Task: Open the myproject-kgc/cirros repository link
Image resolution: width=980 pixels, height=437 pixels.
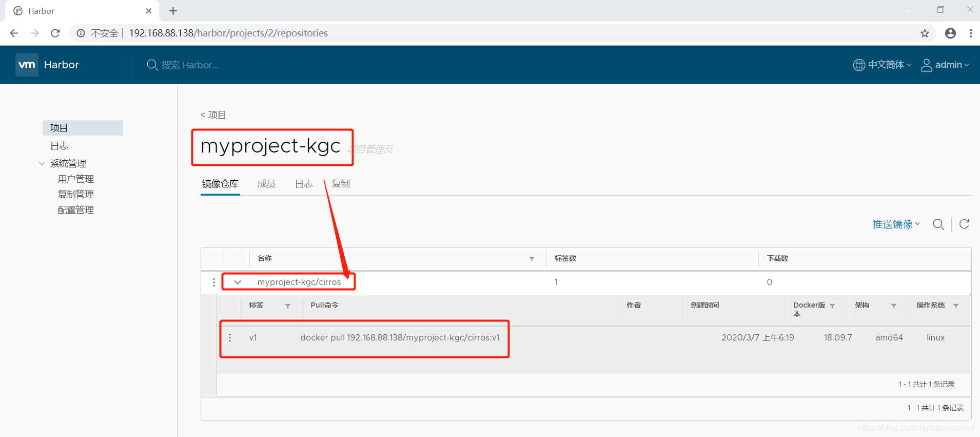Action: pyautogui.click(x=299, y=282)
